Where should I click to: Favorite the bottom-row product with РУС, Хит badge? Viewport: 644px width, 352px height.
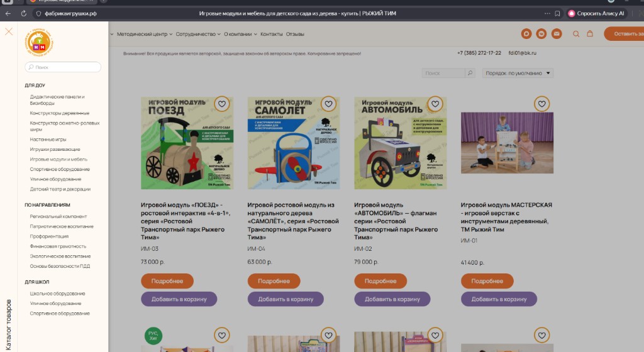click(x=222, y=335)
